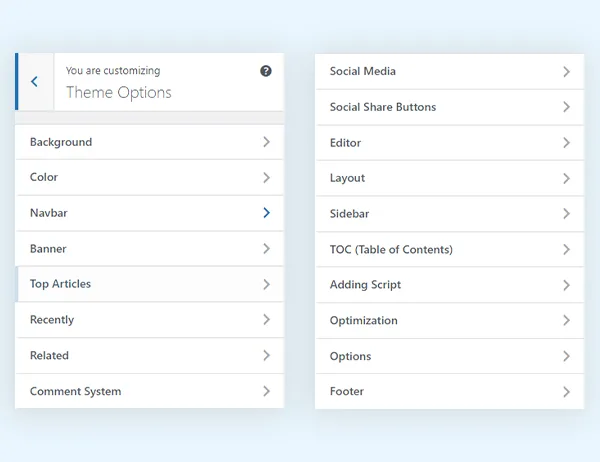
Task: Expand the Background section chevron
Action: click(266, 142)
